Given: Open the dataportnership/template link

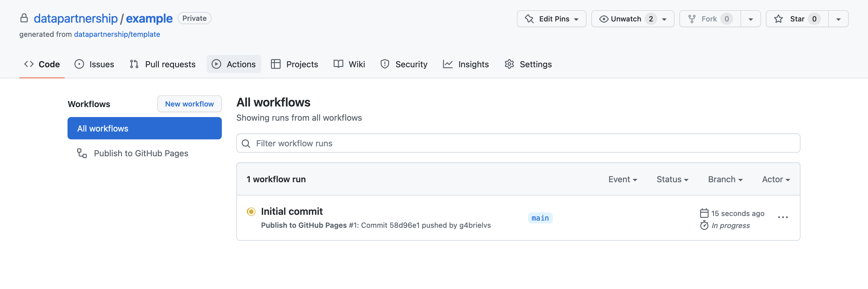Looking at the screenshot, I should (117, 34).
